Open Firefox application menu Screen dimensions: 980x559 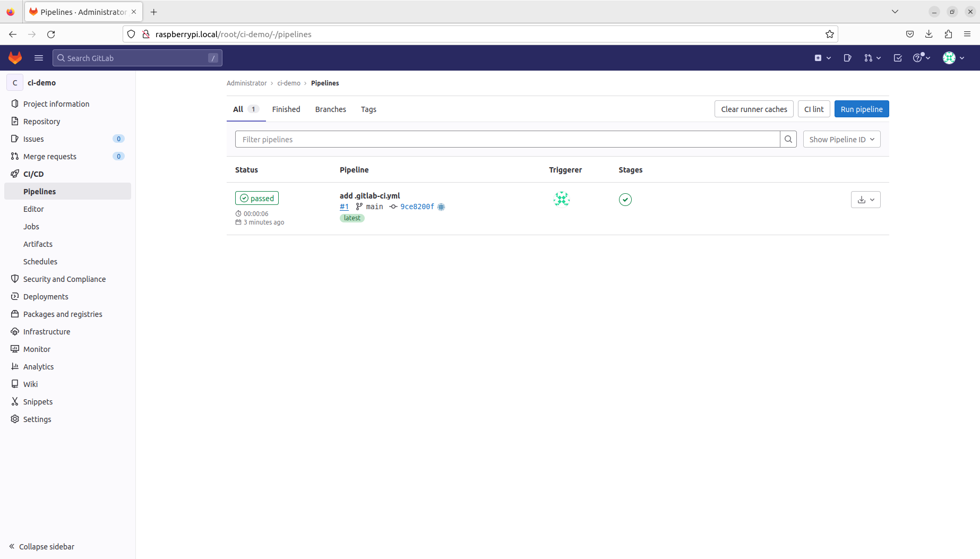point(967,34)
